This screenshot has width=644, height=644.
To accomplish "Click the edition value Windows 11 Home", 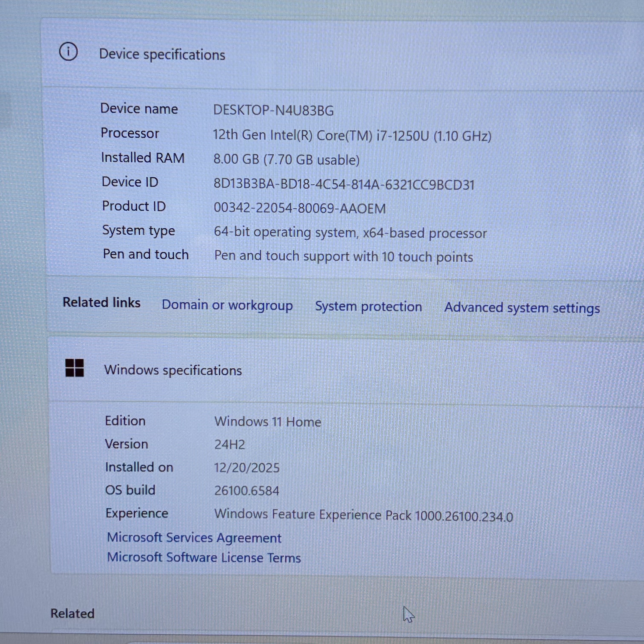I will coord(268,422).
